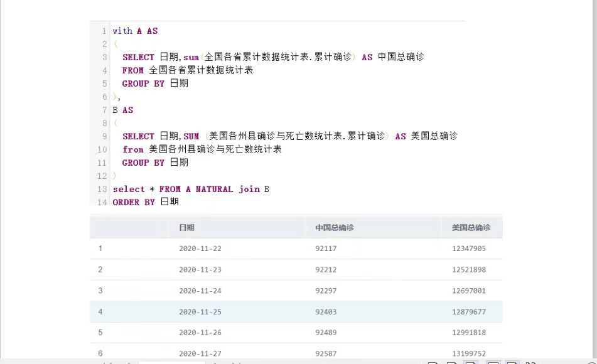Click the 美国总确诊 column header

pos(471,228)
